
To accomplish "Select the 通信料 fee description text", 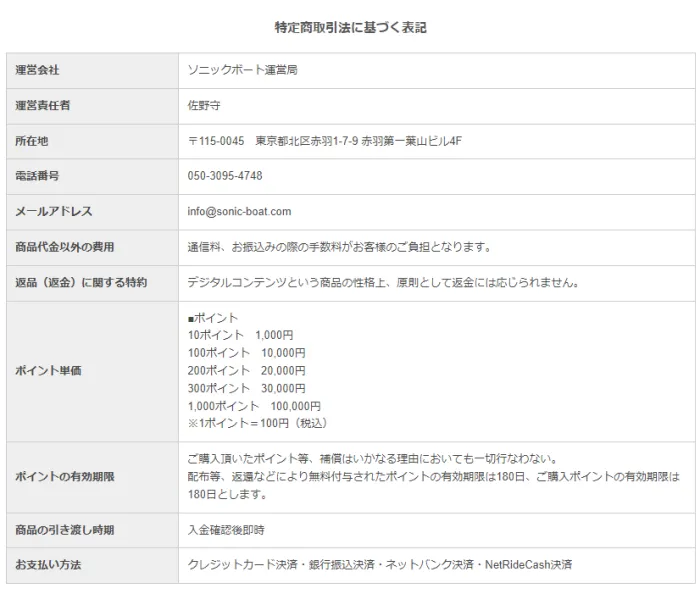I will click(339, 247).
